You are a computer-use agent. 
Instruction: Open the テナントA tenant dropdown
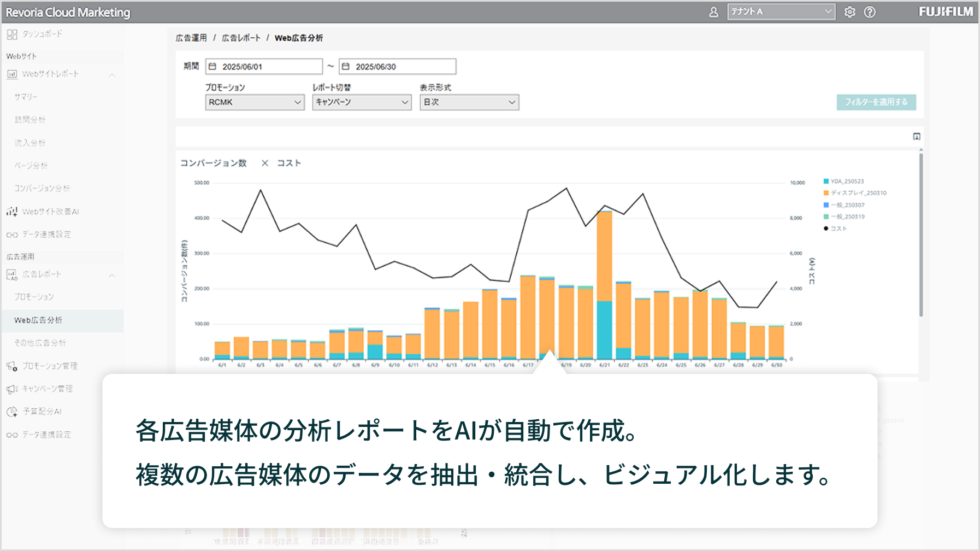pos(781,11)
